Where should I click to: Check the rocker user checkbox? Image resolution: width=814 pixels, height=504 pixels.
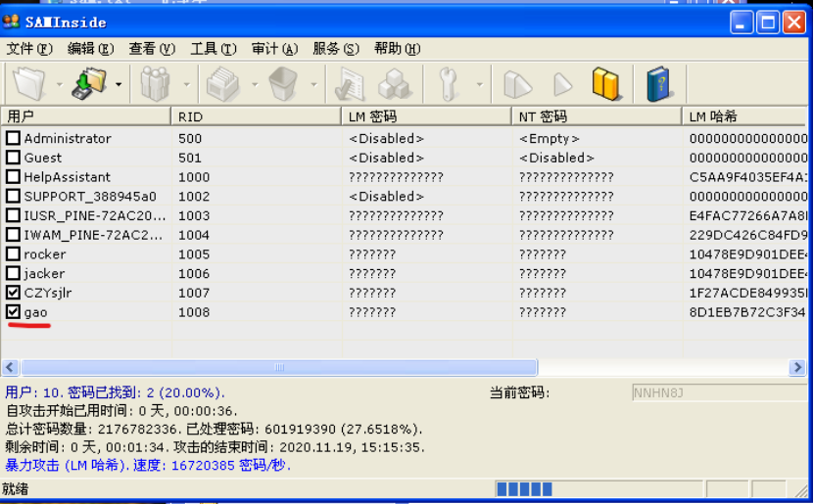click(13, 253)
